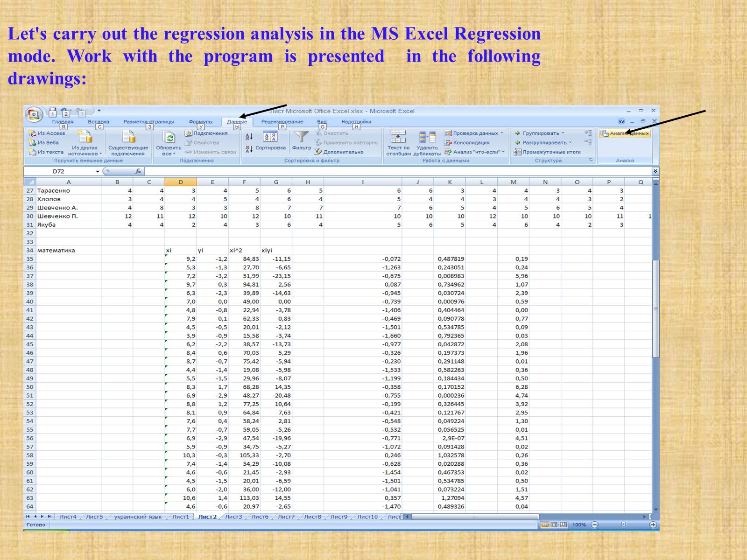Expand the formula bar chevron
The width and height of the screenshot is (747, 560).
point(655,171)
